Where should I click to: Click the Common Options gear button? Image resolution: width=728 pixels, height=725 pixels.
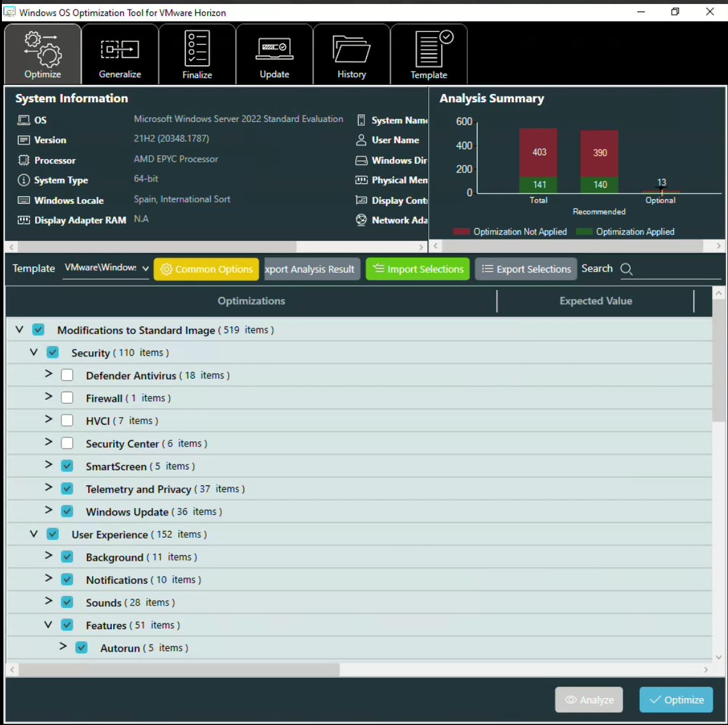click(206, 270)
